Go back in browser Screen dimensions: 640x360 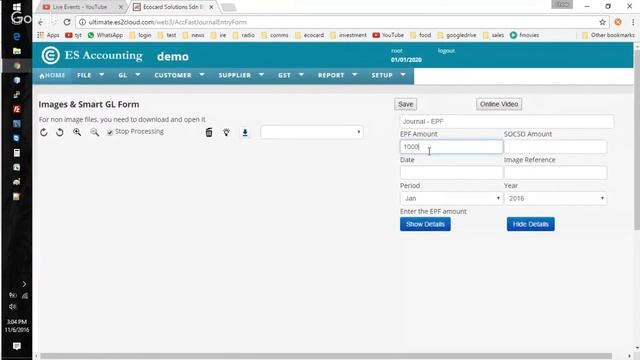tap(40, 22)
